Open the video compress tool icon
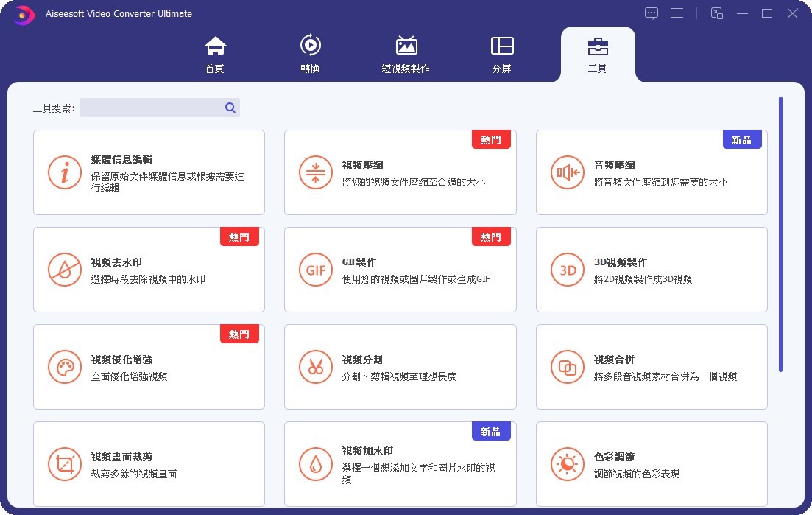Screen dimensions: 812x515 click(x=316, y=173)
